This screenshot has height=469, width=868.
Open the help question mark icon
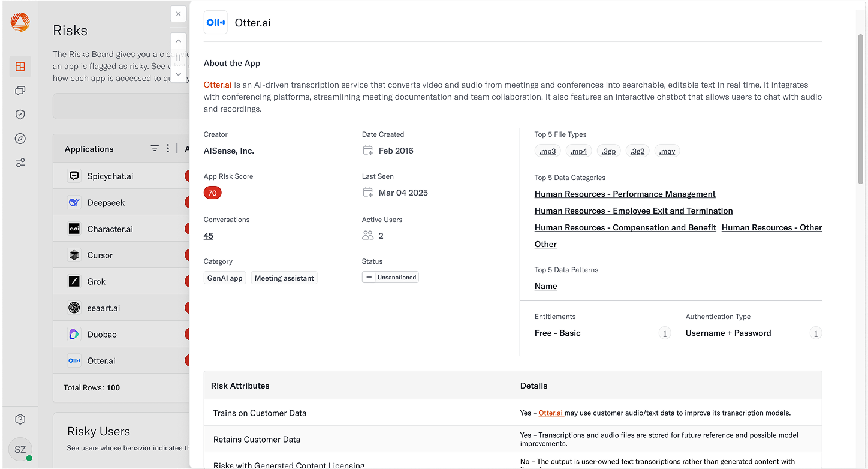pyautogui.click(x=20, y=419)
